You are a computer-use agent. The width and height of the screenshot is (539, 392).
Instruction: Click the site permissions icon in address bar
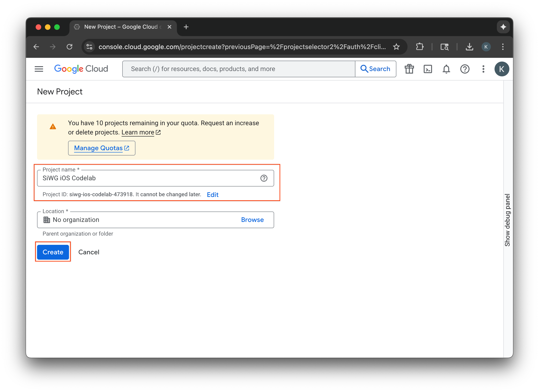pos(89,47)
